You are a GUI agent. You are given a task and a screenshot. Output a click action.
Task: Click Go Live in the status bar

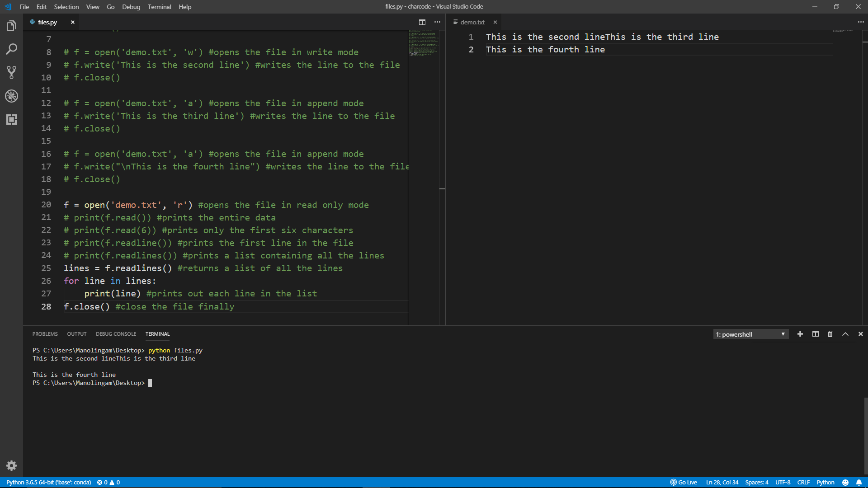pyautogui.click(x=684, y=482)
